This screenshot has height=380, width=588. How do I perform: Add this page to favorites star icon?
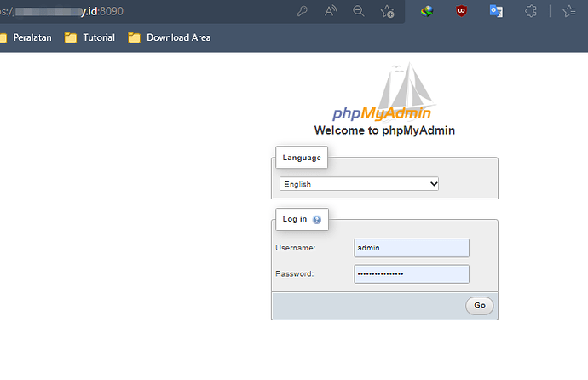388,11
